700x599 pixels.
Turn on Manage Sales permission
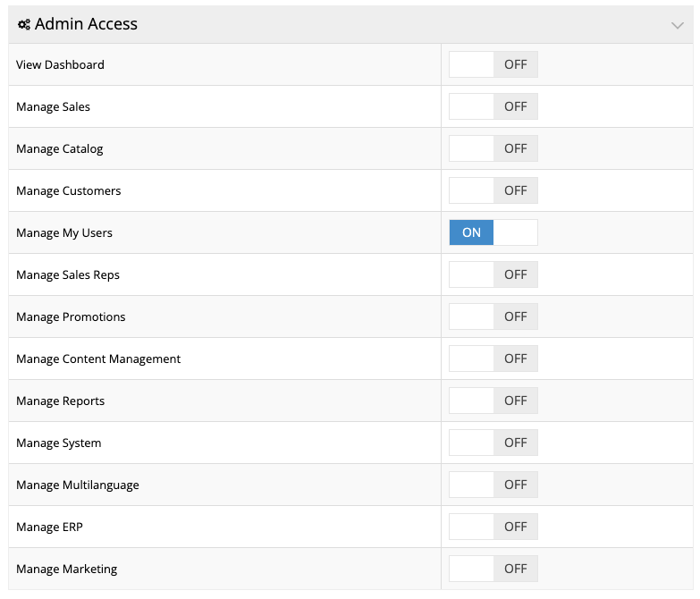[493, 107]
